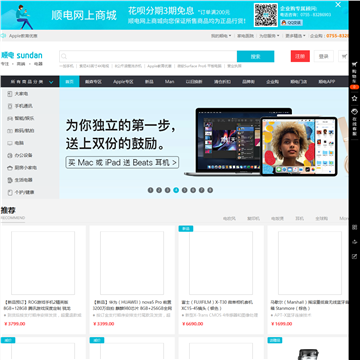Open the QQ chat button in banner
Image resolution: width=360 pixels, height=360 pixels.
point(291,22)
